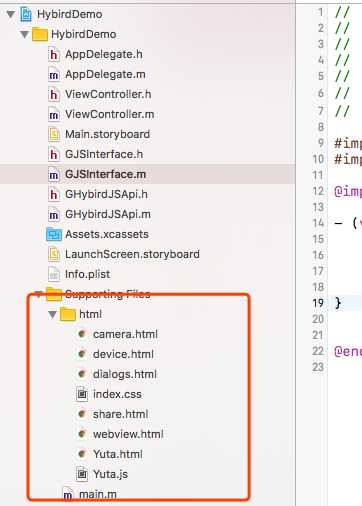Click the Main.storyboard file icon
362x506 pixels.
[54, 134]
